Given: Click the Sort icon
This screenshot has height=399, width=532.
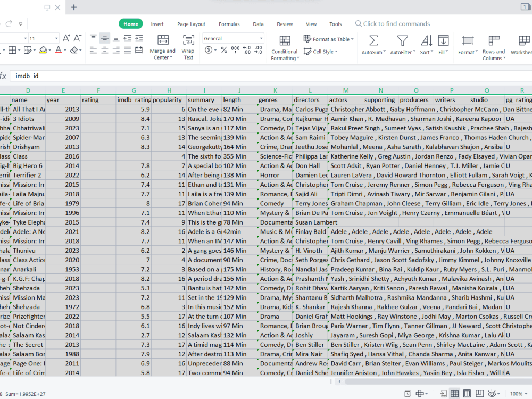Looking at the screenshot, I should click(x=427, y=41).
